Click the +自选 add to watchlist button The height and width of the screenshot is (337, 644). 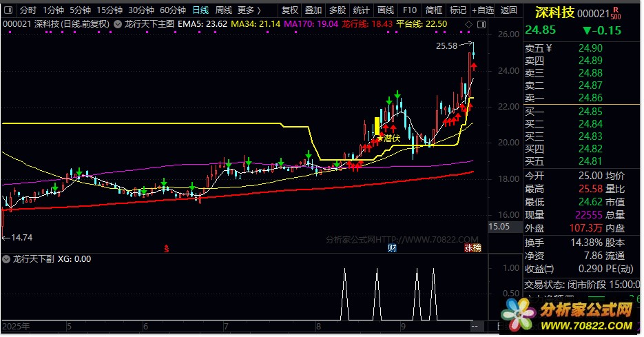point(482,10)
